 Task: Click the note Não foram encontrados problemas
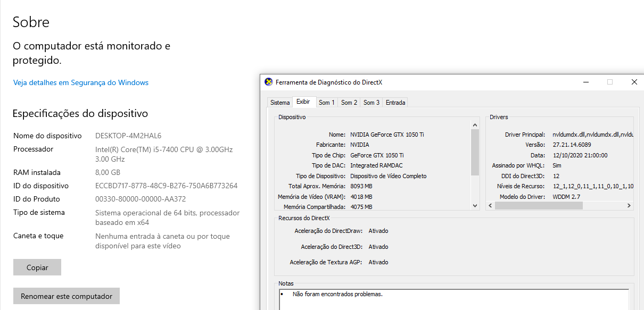337,294
